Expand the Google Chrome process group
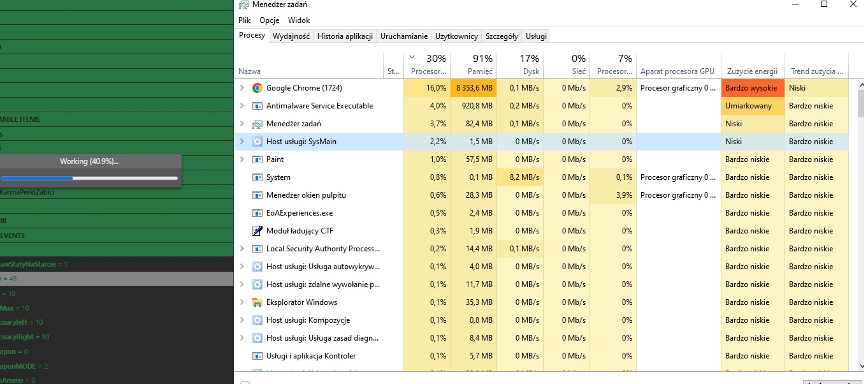 point(242,88)
